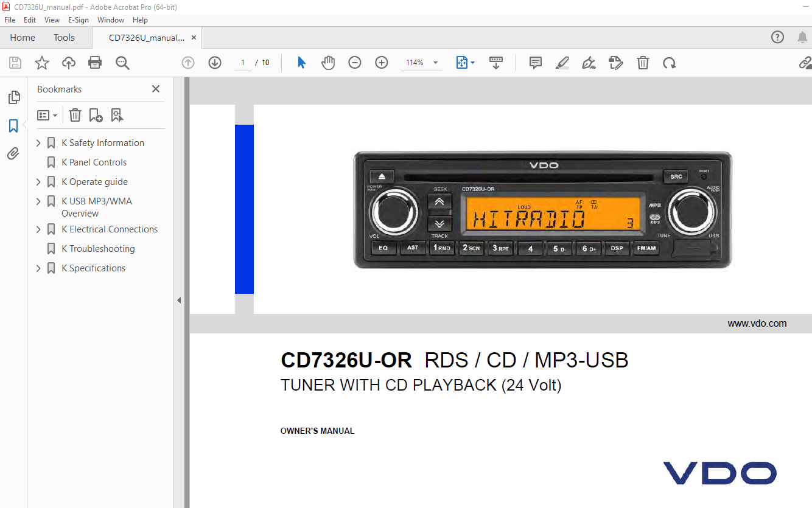Select the Hand pan tool
The width and height of the screenshot is (812, 508).
(328, 63)
